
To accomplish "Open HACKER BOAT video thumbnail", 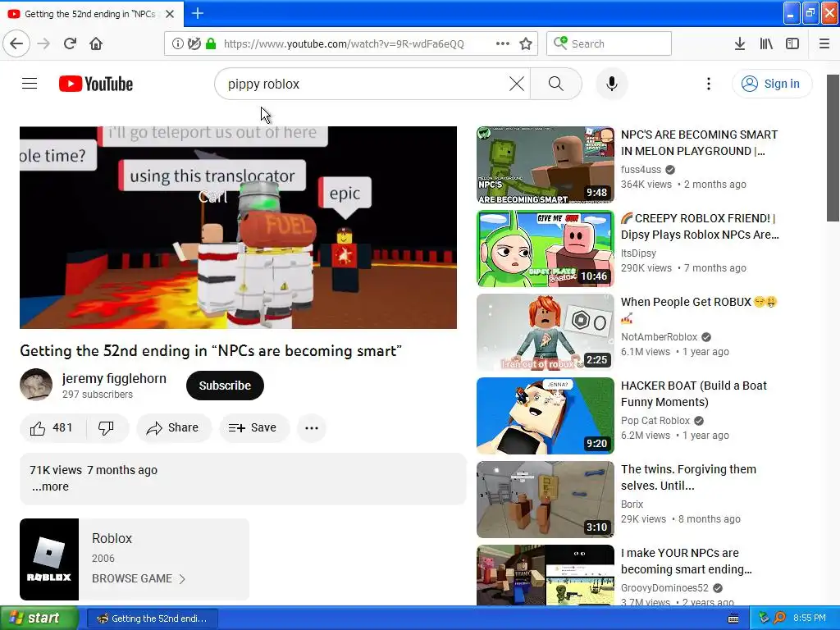I will 546,416.
